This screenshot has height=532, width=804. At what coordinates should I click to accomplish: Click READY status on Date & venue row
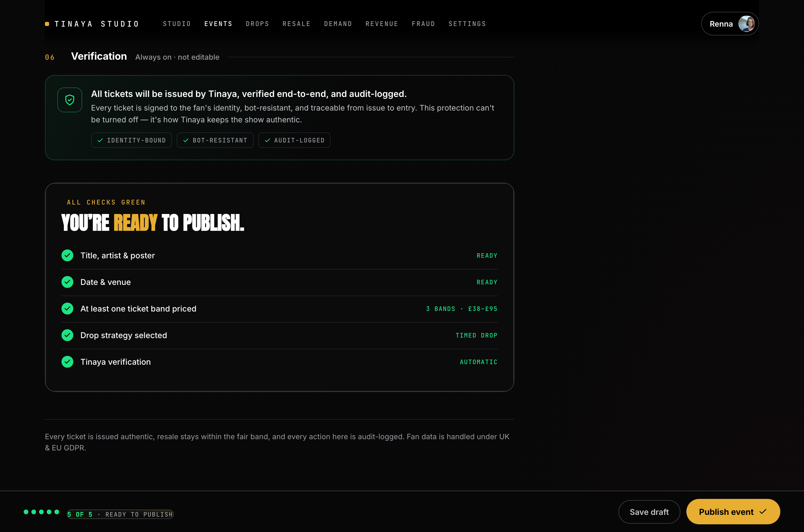click(487, 282)
